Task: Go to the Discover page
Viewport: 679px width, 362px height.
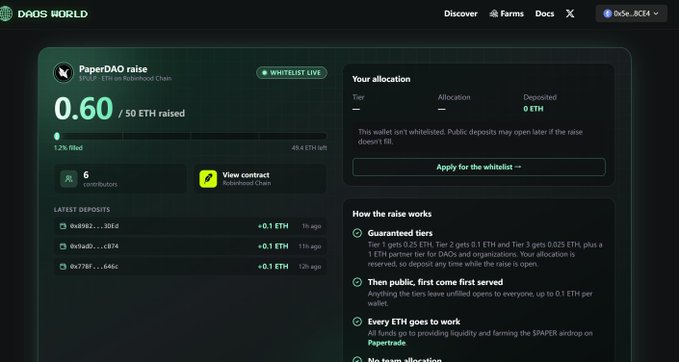Action: pos(461,13)
